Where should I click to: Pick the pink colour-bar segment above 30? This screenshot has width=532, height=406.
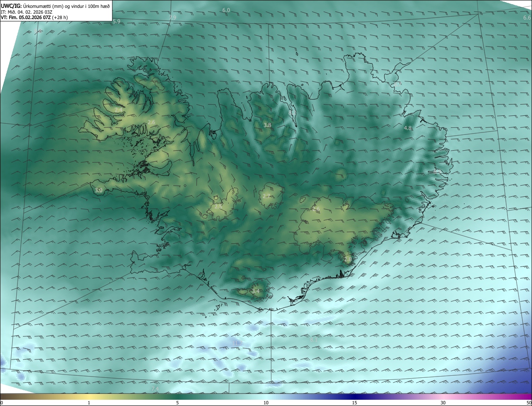443,396
